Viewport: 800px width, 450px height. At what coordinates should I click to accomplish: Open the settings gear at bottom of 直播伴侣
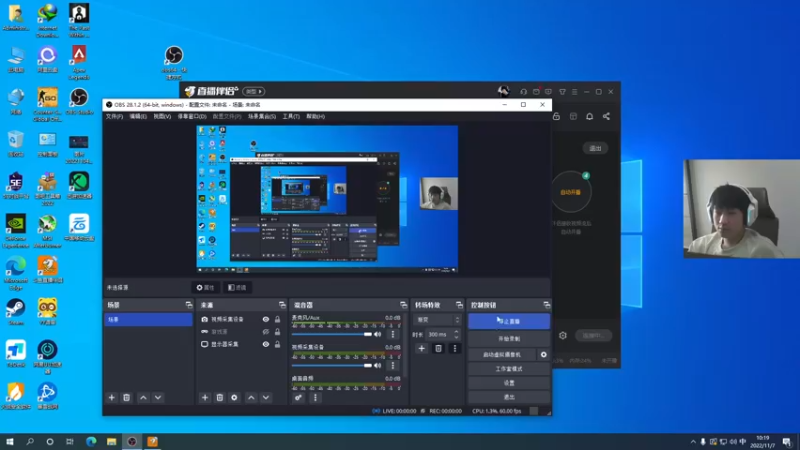point(563,335)
